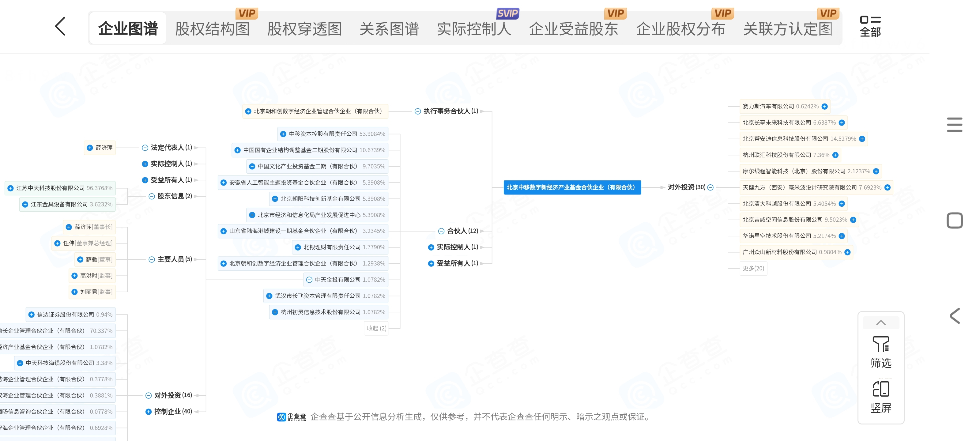Viewport: 980px width, 441px height.
Task: Collapse the 执行事务合伙人 (1) node
Action: tap(418, 111)
